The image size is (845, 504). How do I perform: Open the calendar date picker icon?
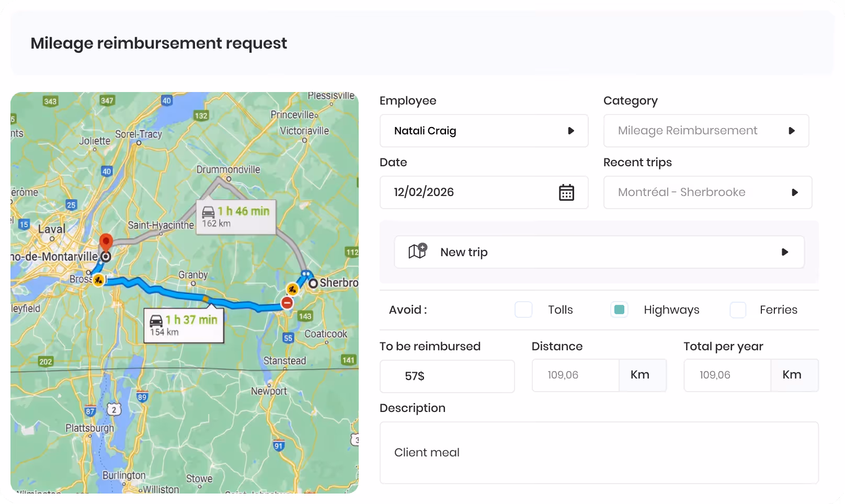click(566, 192)
